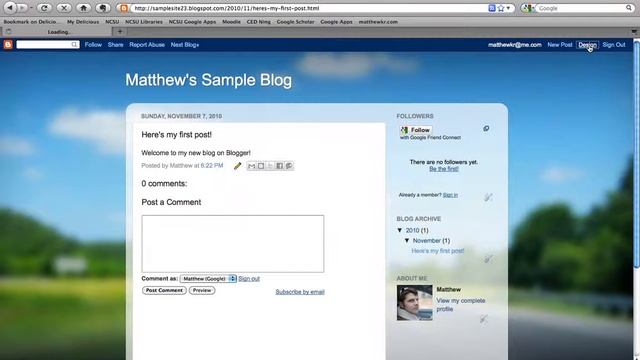The image size is (640, 360).
Task: Open the Google Scholar bookmark
Action: coord(296,22)
